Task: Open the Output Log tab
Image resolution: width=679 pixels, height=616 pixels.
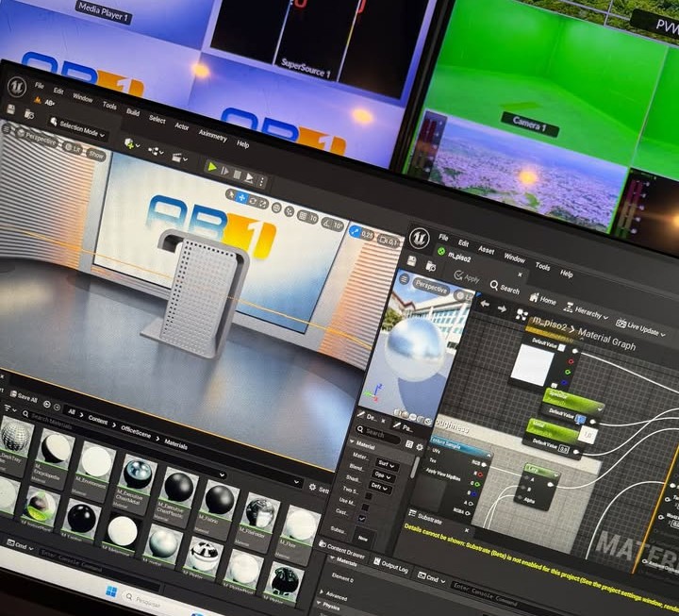Action: [x=391, y=566]
